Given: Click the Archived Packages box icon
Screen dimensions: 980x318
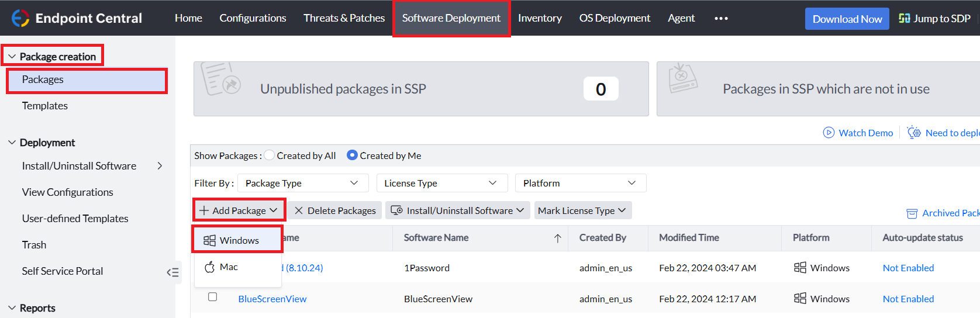Looking at the screenshot, I should (x=912, y=213).
